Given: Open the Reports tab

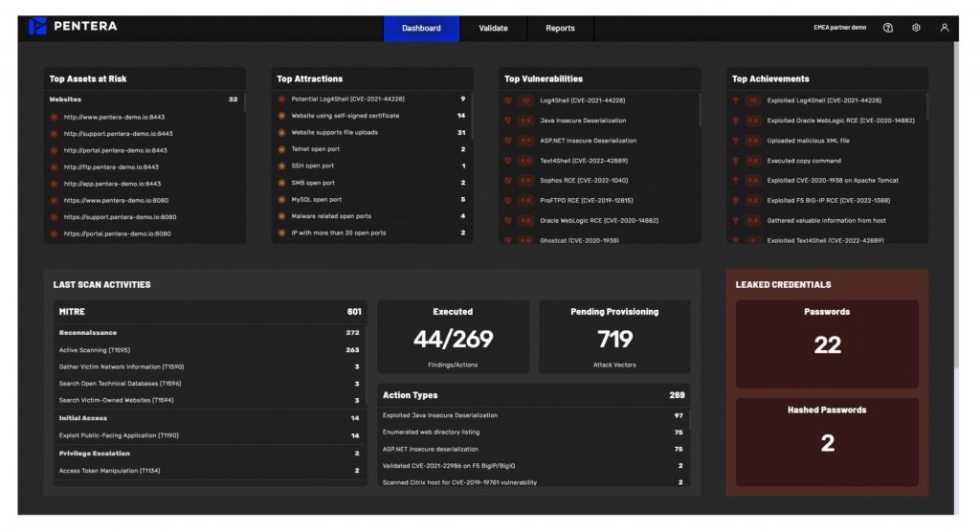Looking at the screenshot, I should click(560, 29).
